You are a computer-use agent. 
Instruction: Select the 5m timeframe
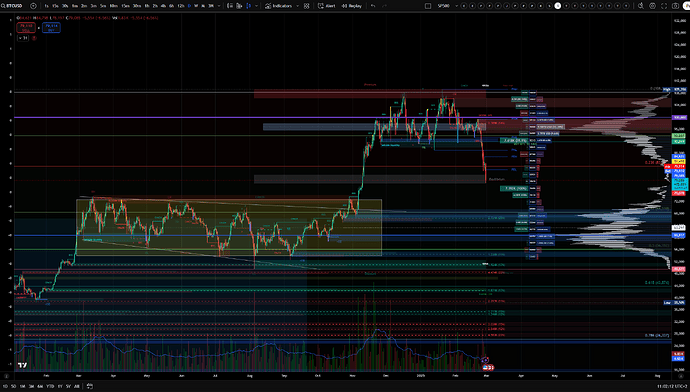click(103, 6)
